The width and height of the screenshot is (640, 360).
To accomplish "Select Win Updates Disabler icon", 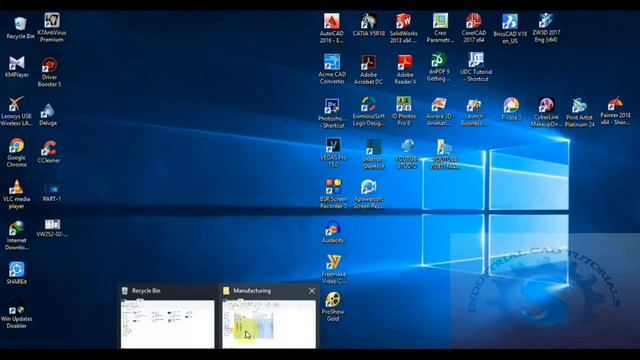I will click(x=16, y=315).
